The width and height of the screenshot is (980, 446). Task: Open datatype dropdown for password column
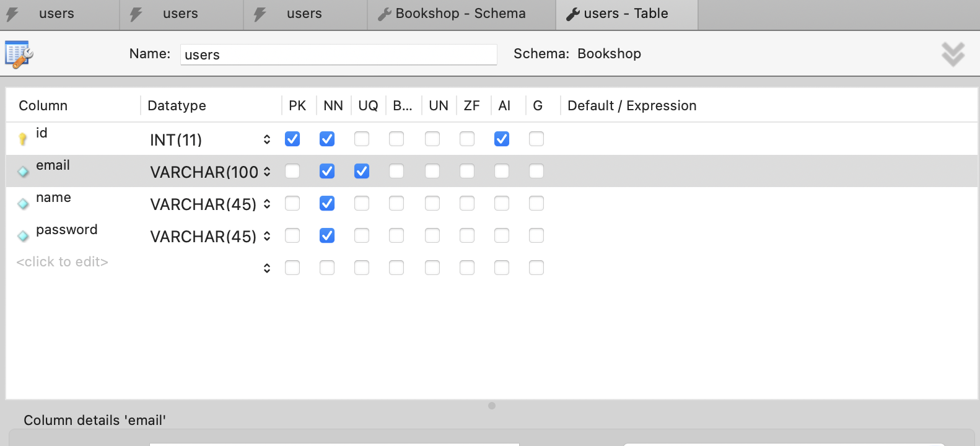coord(267,236)
